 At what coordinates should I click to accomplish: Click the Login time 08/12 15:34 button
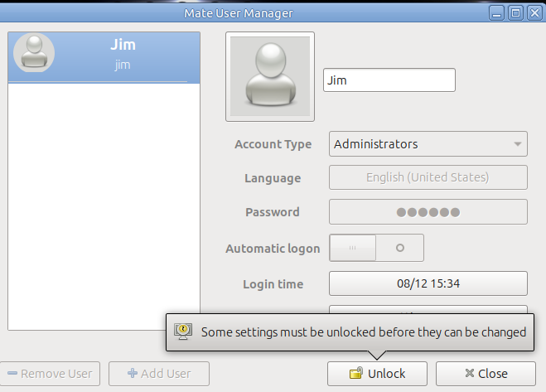[x=428, y=283]
